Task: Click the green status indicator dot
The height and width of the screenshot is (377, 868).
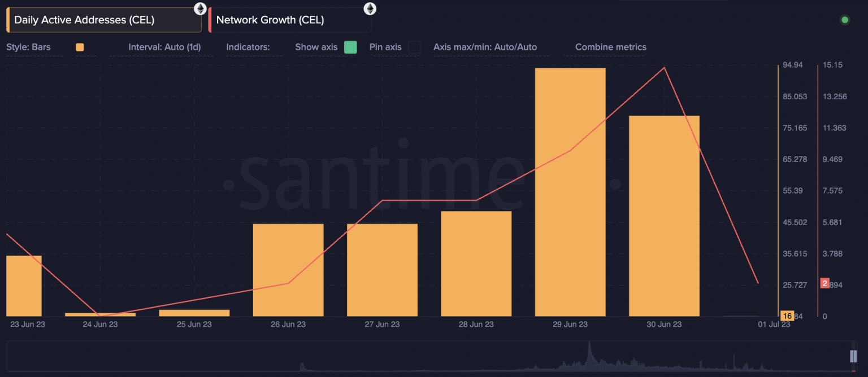Action: (844, 19)
